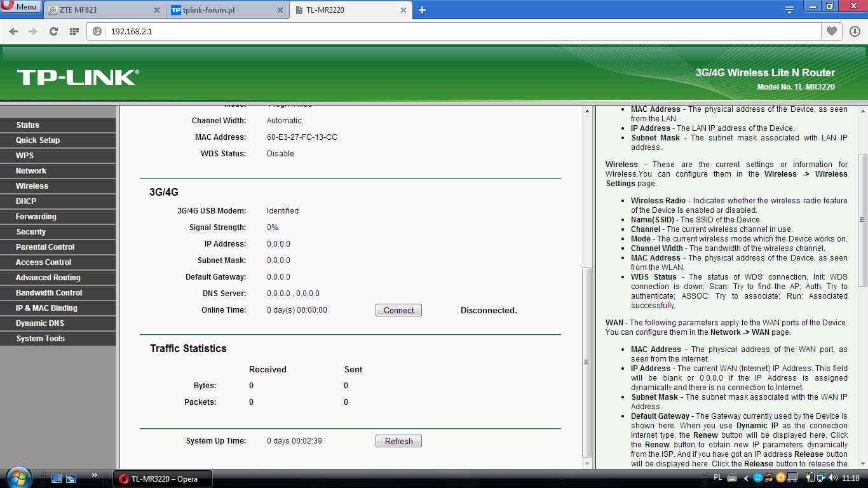The image size is (868, 488).
Task: Open the downloads icon in toolbar
Action: pyautogui.click(x=855, y=31)
